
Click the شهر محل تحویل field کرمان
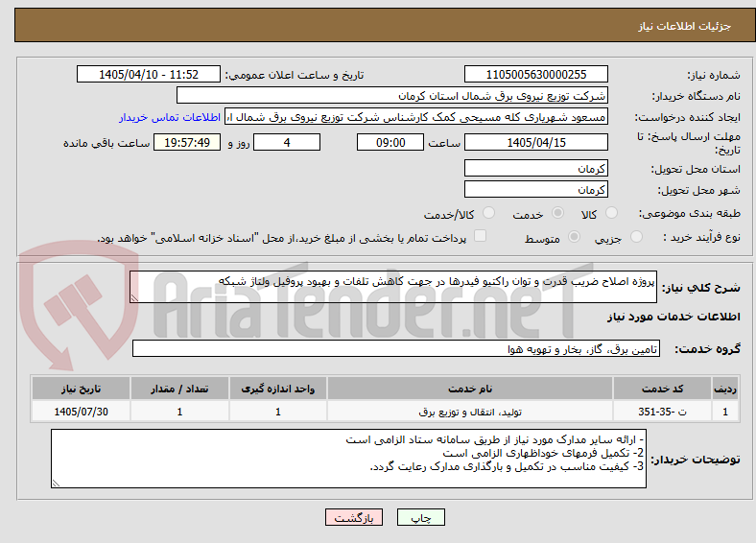[535, 189]
